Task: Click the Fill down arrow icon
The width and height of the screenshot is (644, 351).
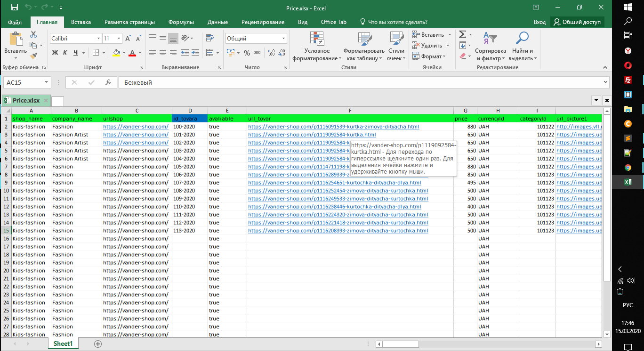Action: tap(462, 45)
